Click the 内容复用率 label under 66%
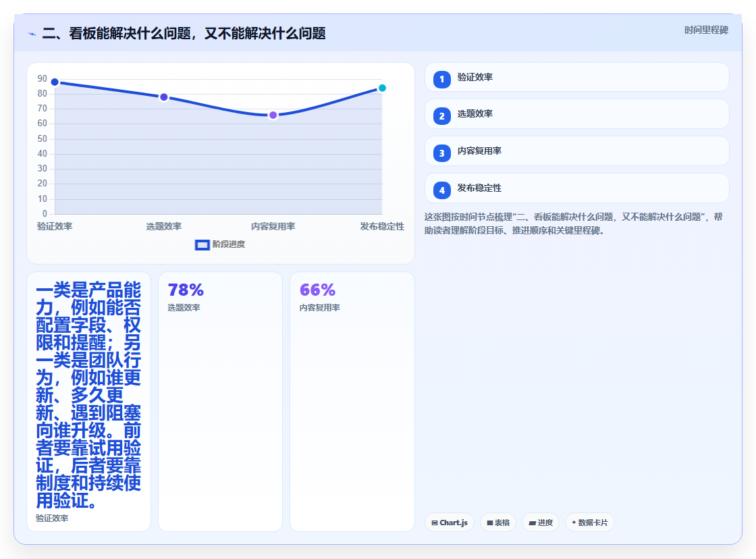The height and width of the screenshot is (559, 756). click(x=320, y=308)
